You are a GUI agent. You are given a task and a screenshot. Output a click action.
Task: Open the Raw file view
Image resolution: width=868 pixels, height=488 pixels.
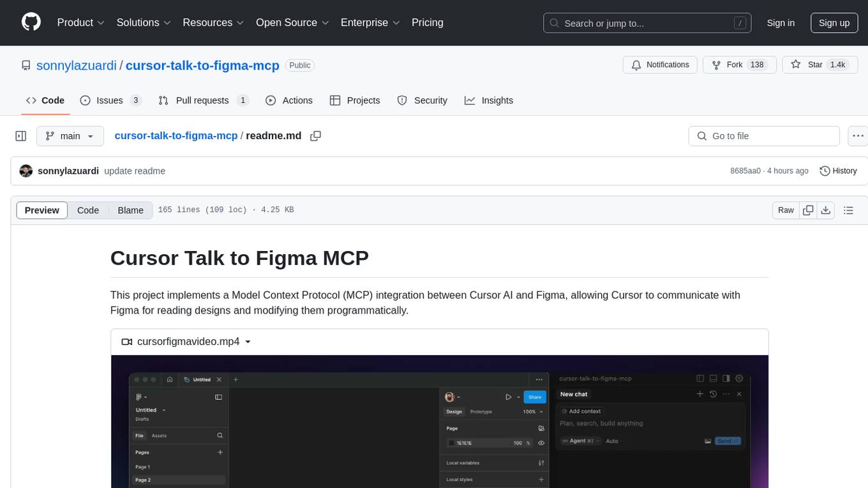[x=786, y=210]
